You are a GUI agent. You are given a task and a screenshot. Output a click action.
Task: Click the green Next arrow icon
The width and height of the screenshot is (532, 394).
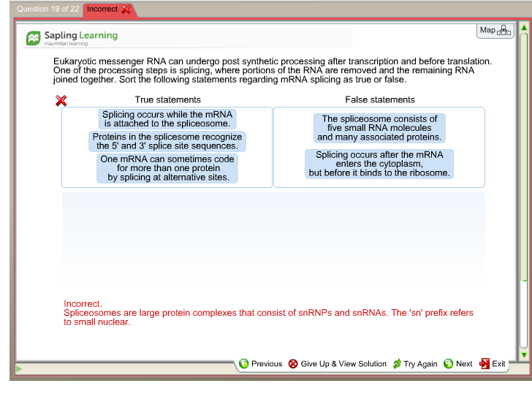pos(448,364)
